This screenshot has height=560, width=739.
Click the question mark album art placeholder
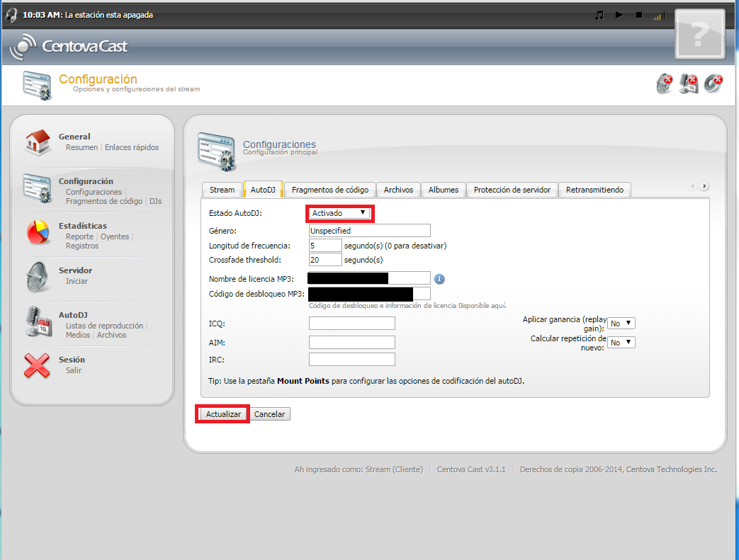[700, 34]
